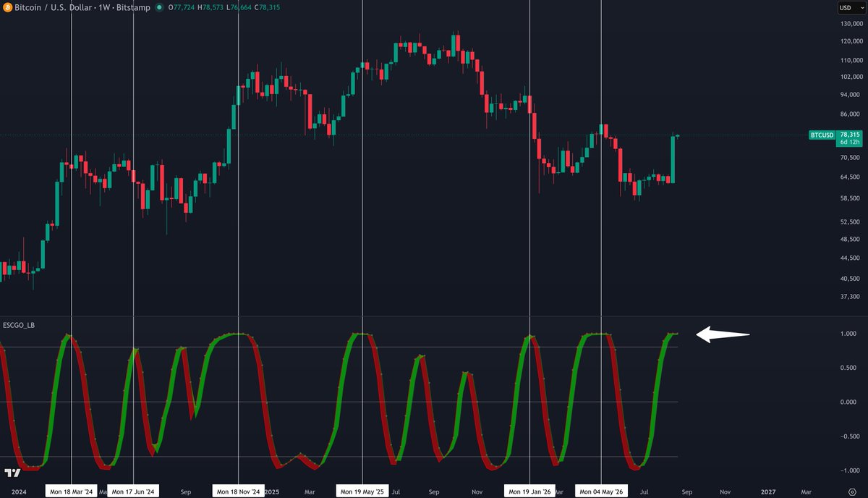Click the orange Bitcoin symbol icon
868x498 pixels.
(x=7, y=7)
